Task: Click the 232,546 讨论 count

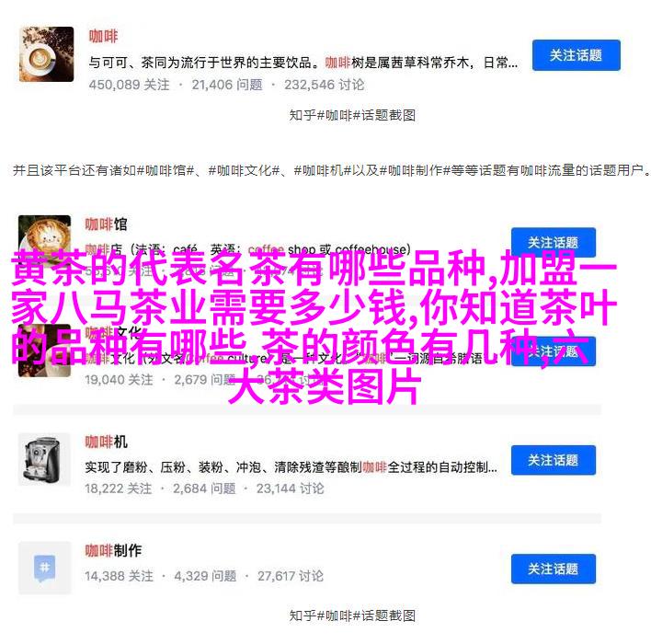Action: pyautogui.click(x=325, y=85)
